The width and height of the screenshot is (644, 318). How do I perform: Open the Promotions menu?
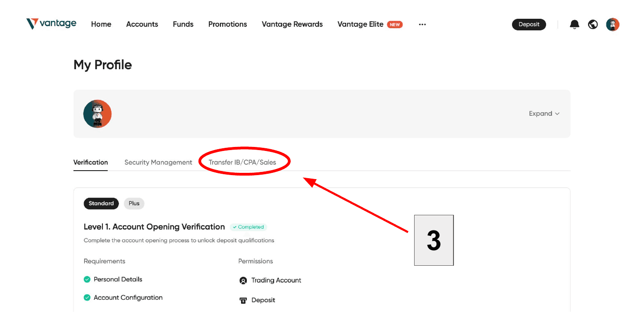(x=228, y=24)
